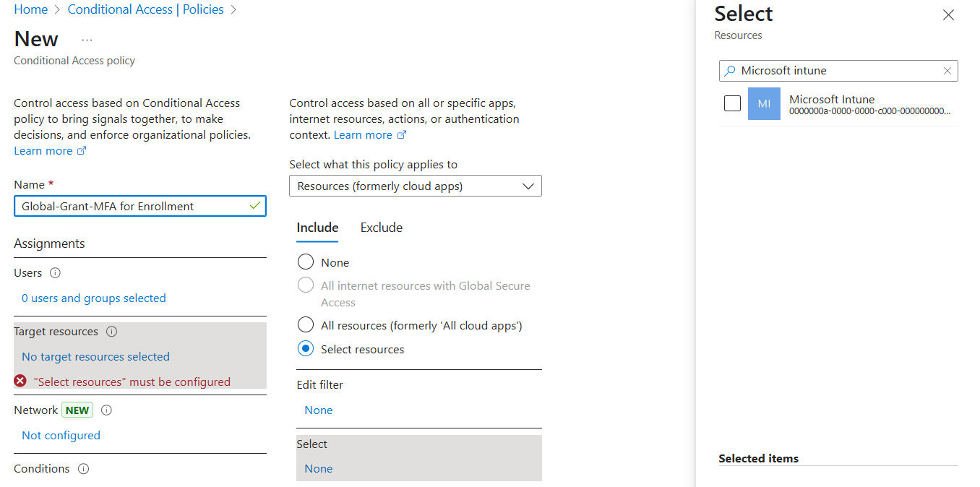Switch to the Include tab
980x487 pixels.
coord(317,228)
